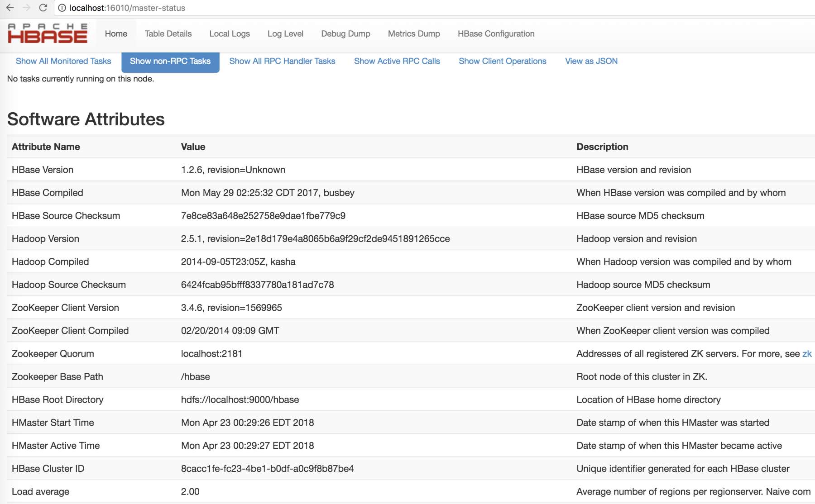
Task: Click Zookeeper Base Path value '/hbase'
Action: (195, 377)
